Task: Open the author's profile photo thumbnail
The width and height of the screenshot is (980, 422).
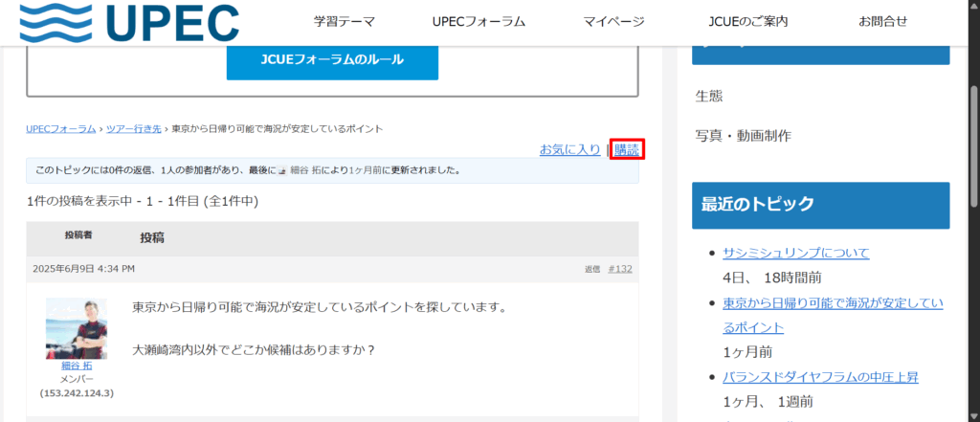Action: tap(76, 328)
